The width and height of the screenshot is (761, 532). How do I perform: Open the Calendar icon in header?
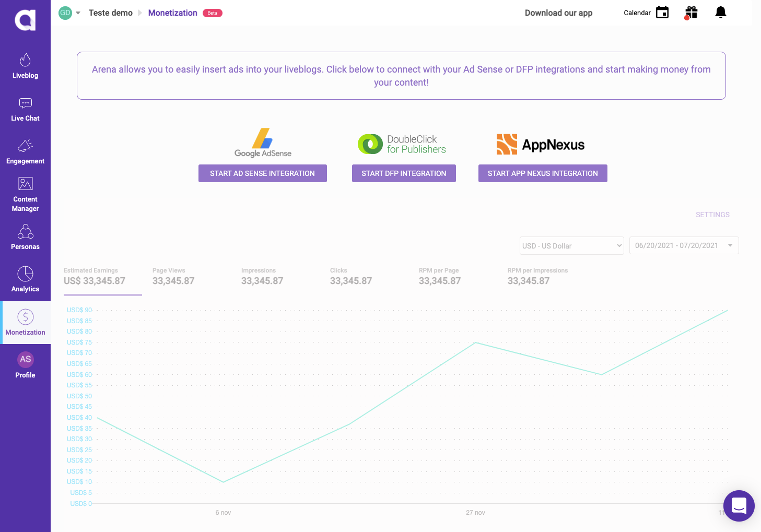(x=662, y=13)
